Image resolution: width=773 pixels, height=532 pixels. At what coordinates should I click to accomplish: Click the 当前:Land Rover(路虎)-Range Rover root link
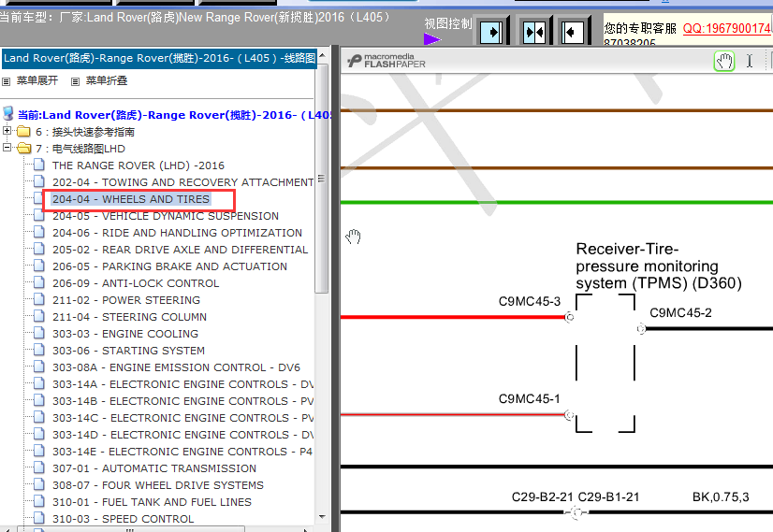pyautogui.click(x=174, y=115)
